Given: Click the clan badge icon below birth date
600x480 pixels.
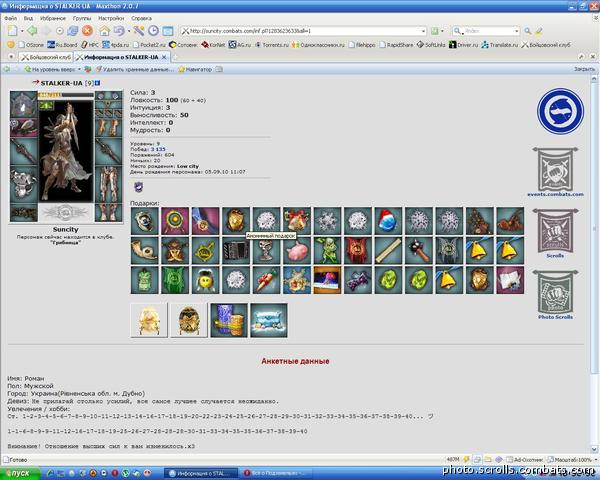Looking at the screenshot, I should (139, 187).
